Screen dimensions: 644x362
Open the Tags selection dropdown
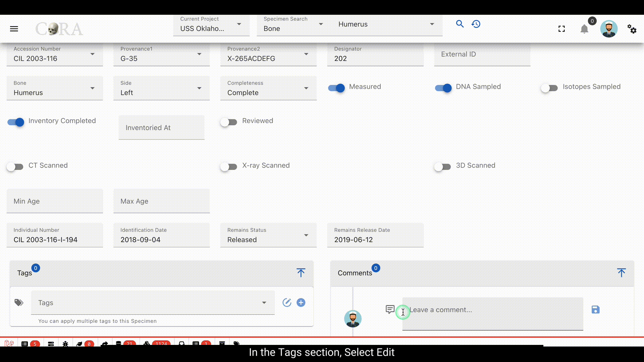point(153,303)
